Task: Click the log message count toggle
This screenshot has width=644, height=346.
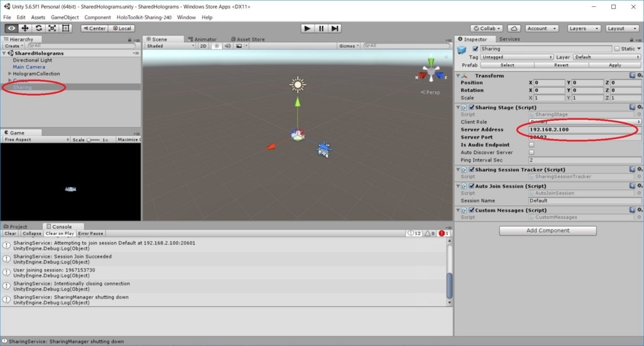Action: click(x=414, y=233)
